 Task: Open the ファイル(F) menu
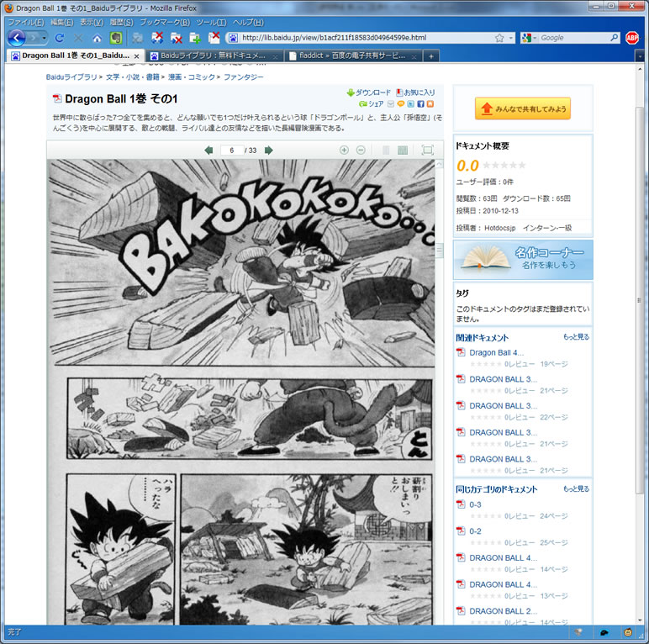[26, 23]
